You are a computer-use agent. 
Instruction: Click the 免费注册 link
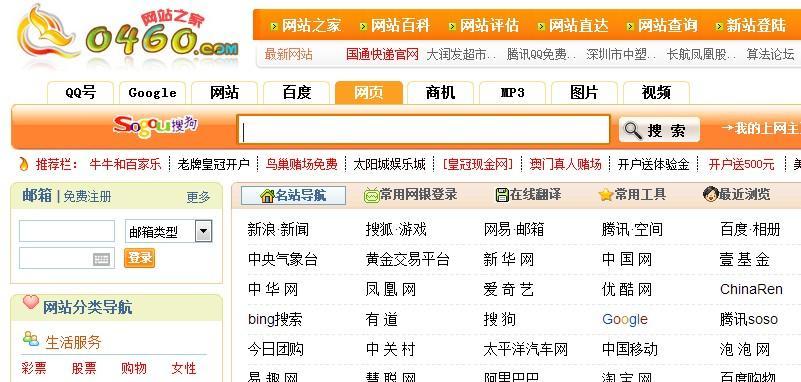coord(87,197)
